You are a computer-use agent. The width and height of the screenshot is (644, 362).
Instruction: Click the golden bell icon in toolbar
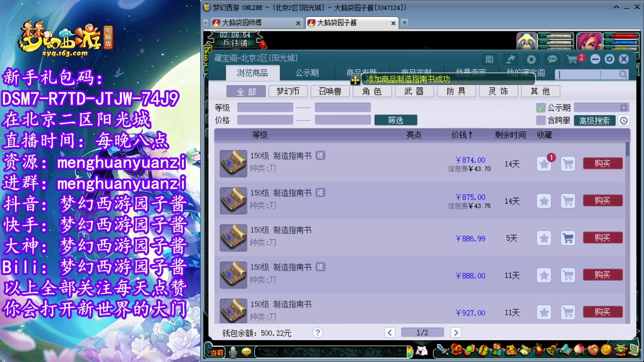click(552, 350)
